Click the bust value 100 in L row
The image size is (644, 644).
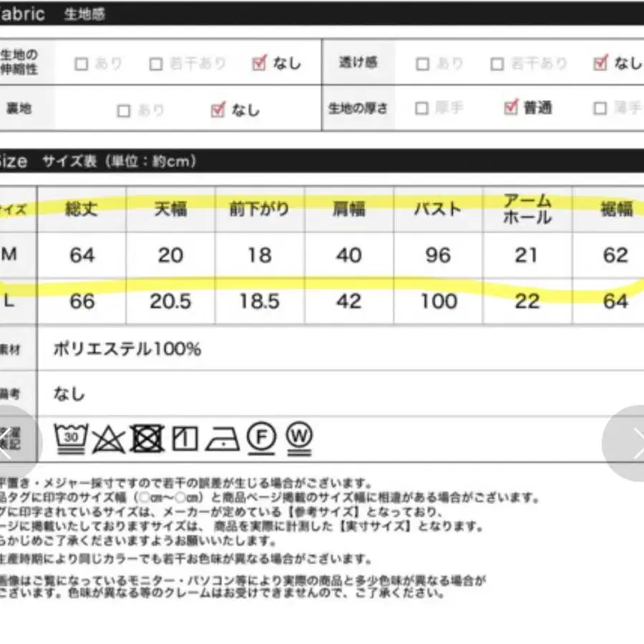point(437,301)
